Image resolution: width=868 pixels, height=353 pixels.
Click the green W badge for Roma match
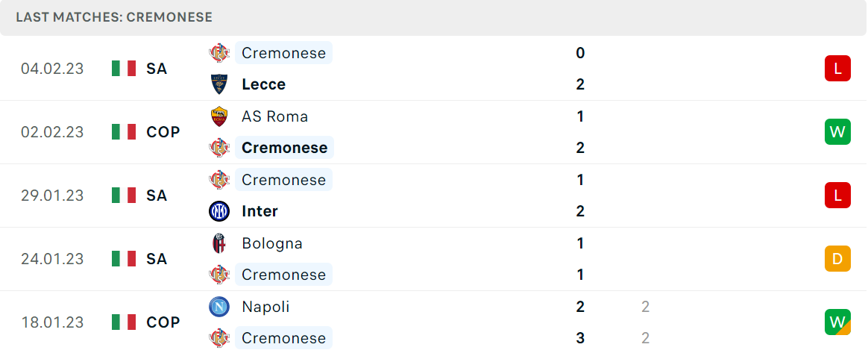click(x=837, y=132)
